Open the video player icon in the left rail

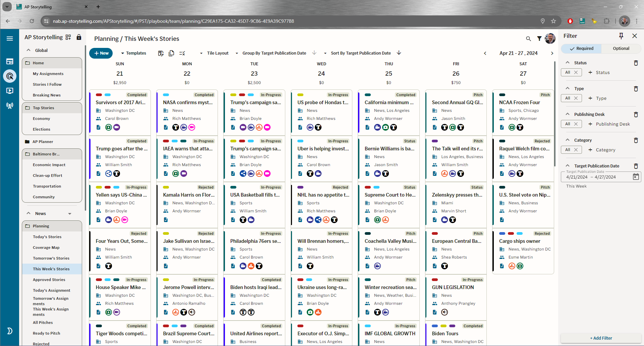[10, 90]
